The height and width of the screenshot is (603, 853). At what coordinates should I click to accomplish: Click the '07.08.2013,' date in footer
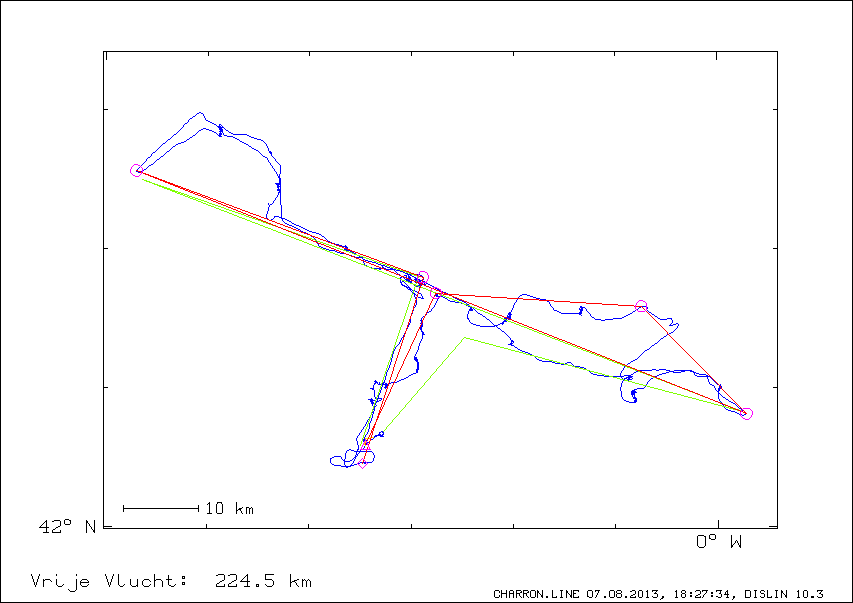pyautogui.click(x=626, y=594)
